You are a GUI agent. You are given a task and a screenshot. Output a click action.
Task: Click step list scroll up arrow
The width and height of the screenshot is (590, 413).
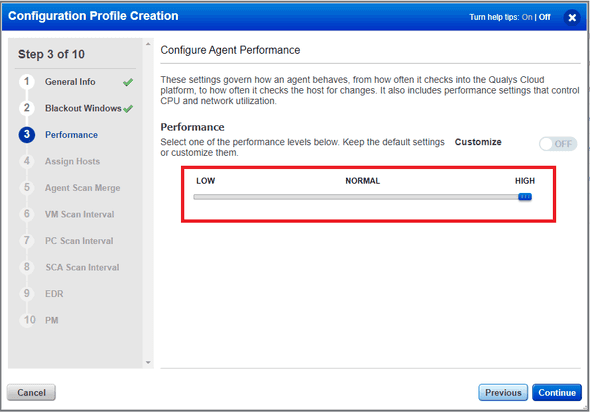pos(148,44)
